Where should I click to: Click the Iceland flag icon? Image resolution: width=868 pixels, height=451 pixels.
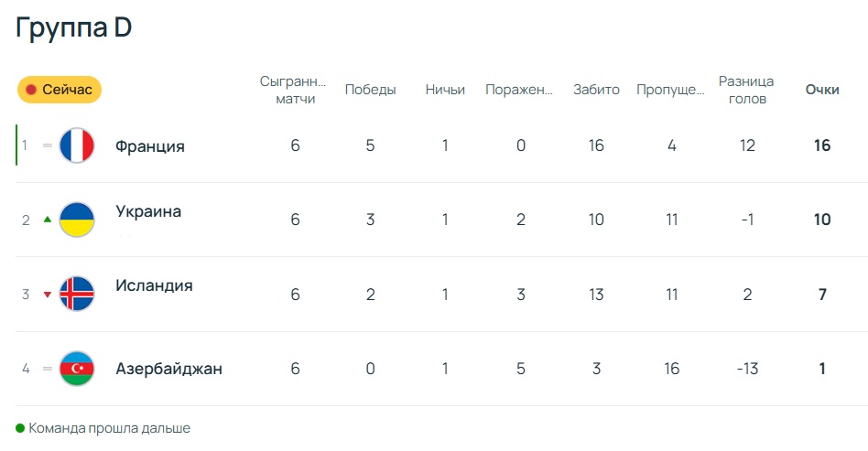point(77,294)
